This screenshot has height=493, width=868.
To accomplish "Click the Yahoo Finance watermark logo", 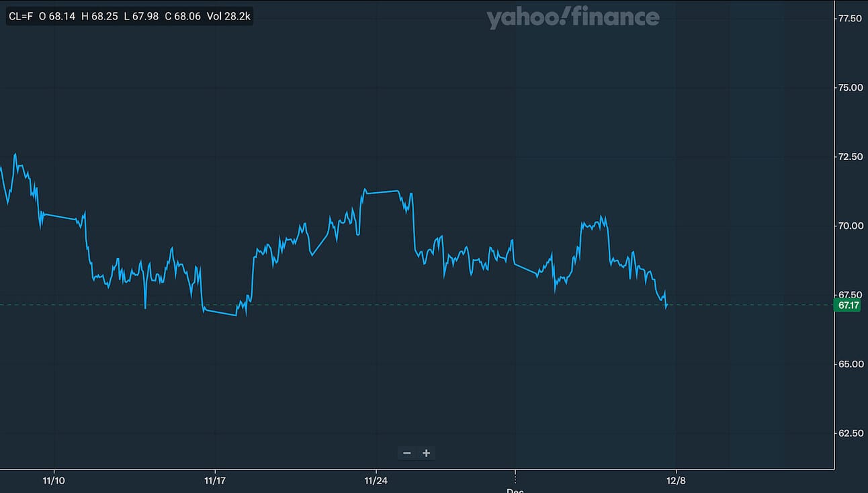I will pyautogui.click(x=573, y=18).
